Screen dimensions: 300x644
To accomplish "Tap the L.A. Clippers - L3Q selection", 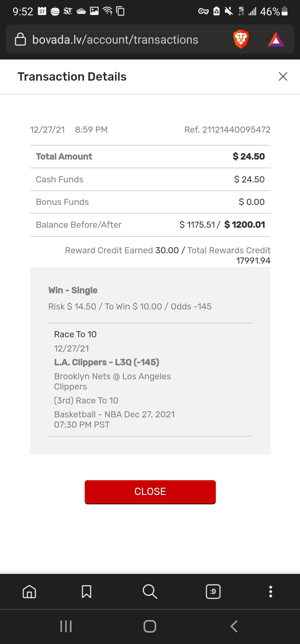I will click(x=107, y=362).
